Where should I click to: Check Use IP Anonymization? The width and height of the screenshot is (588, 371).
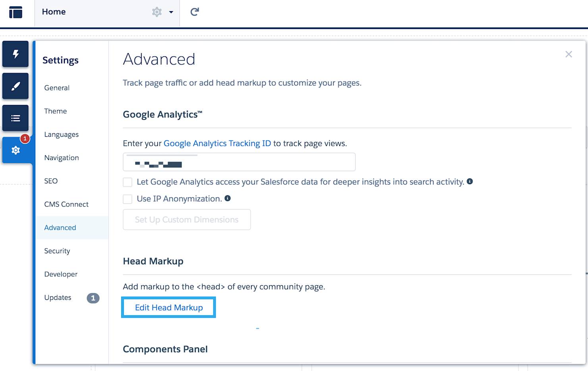(128, 199)
